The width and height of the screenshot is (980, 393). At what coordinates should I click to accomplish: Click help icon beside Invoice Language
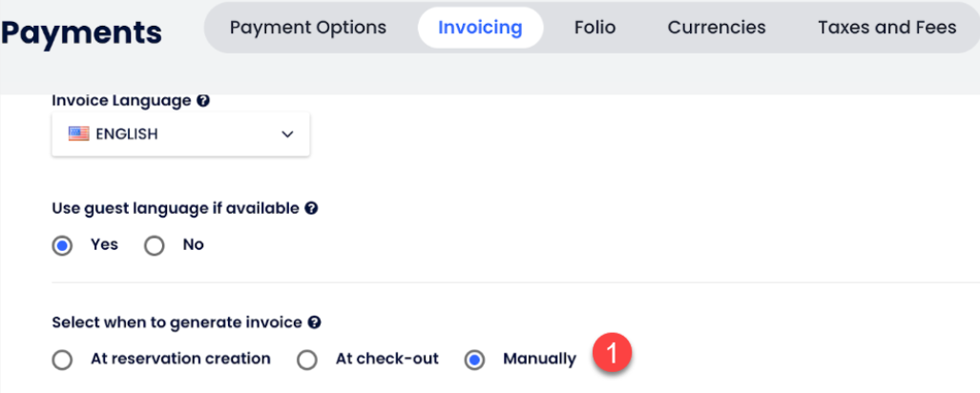coord(203,100)
